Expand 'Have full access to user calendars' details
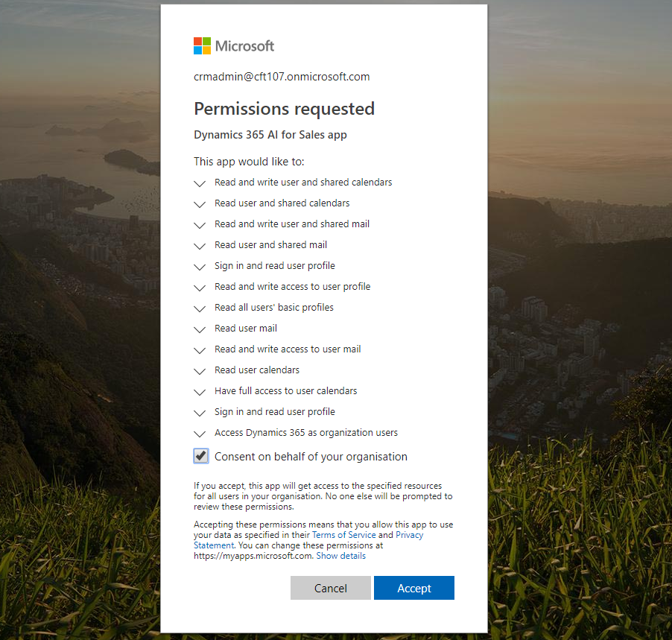672x640 pixels. (x=199, y=392)
